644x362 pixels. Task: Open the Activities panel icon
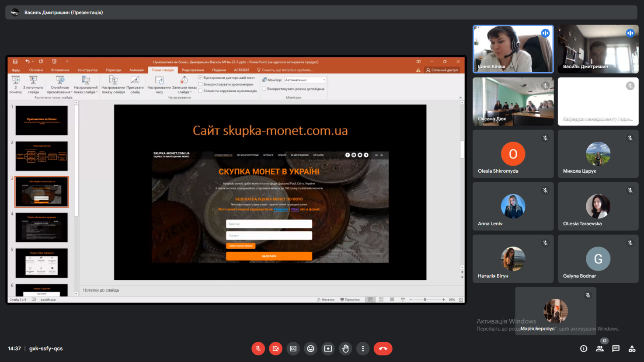coord(632,348)
